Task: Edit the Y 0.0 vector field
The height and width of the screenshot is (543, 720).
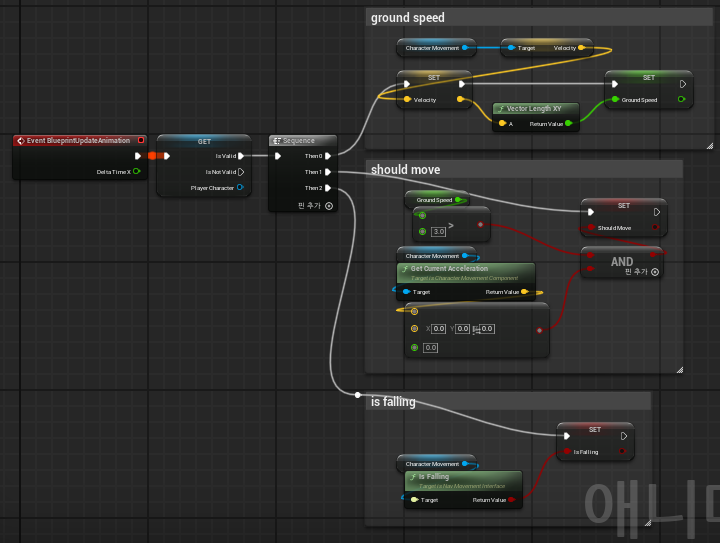Action: click(462, 329)
